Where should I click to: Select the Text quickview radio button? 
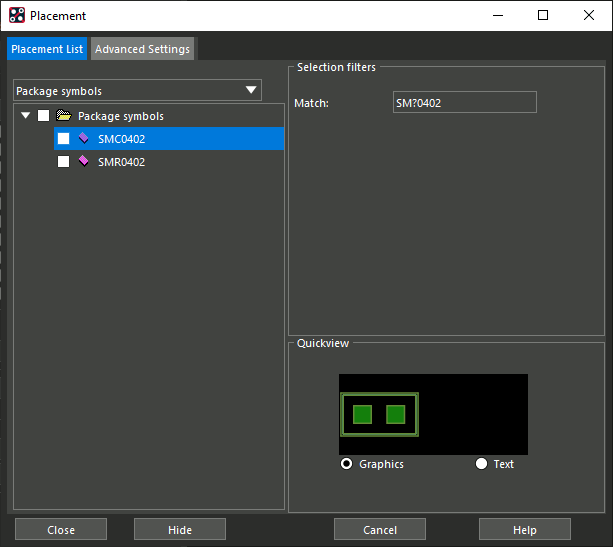tap(481, 464)
